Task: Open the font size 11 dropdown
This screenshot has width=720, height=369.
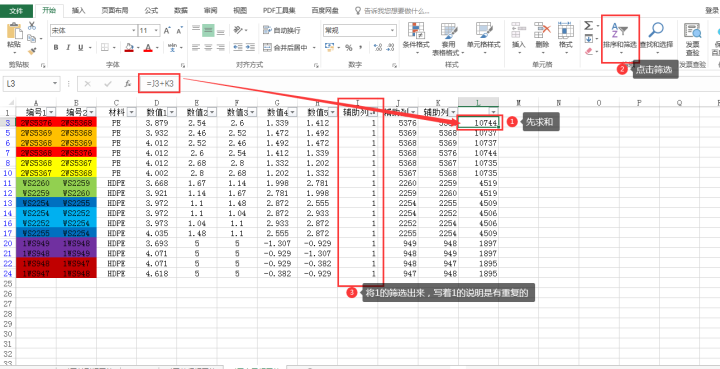Action: (x=157, y=31)
